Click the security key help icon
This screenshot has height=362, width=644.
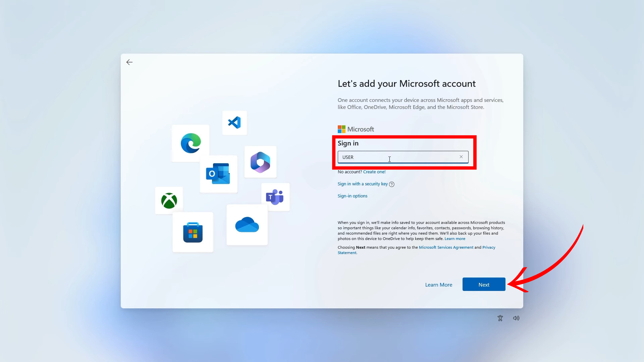click(392, 184)
